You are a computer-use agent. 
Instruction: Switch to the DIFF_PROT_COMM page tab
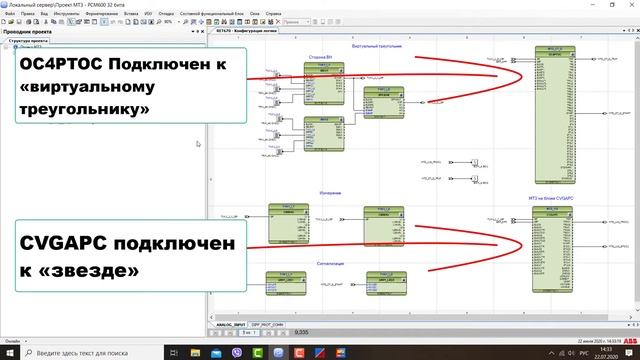click(267, 325)
